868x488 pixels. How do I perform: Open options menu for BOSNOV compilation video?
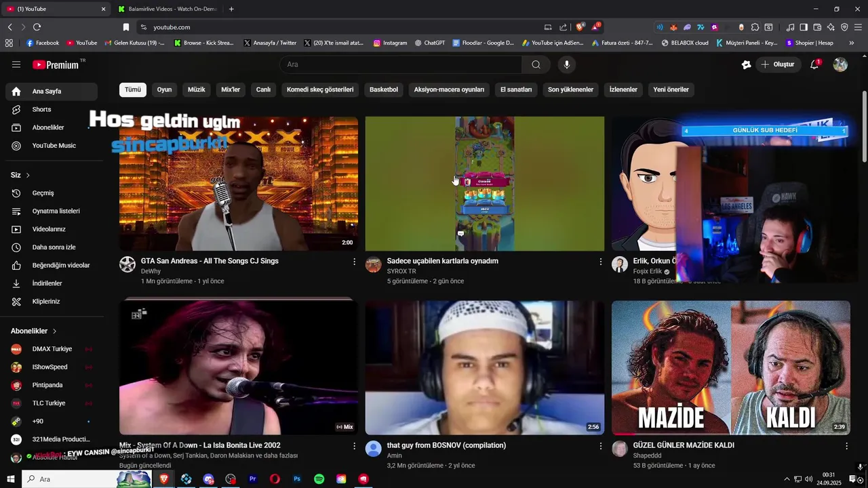tap(600, 446)
